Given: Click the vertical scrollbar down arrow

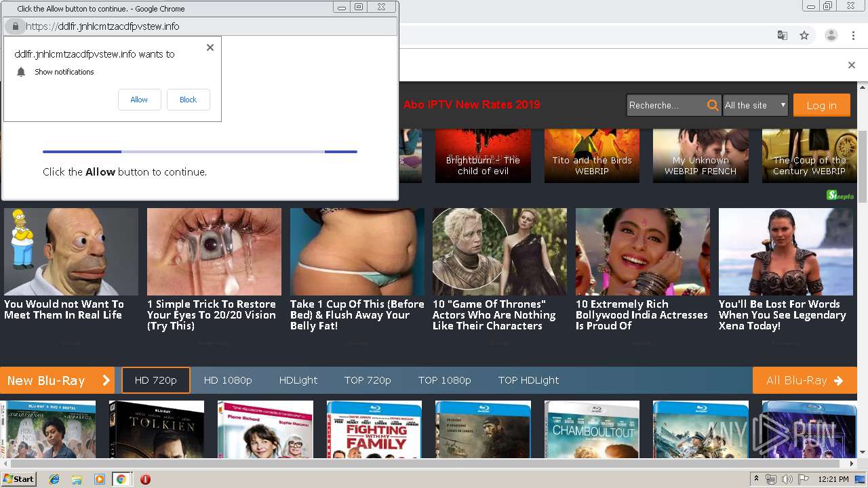Looking at the screenshot, I should coord(863,453).
